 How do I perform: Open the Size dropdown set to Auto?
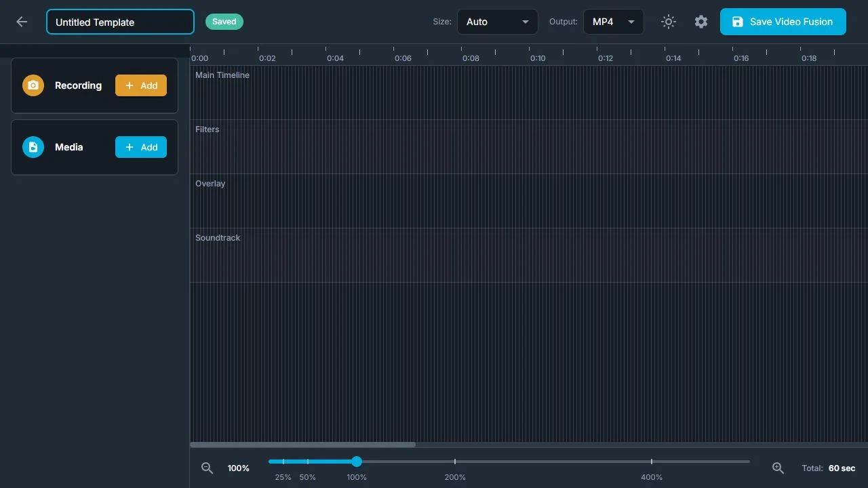click(x=498, y=22)
